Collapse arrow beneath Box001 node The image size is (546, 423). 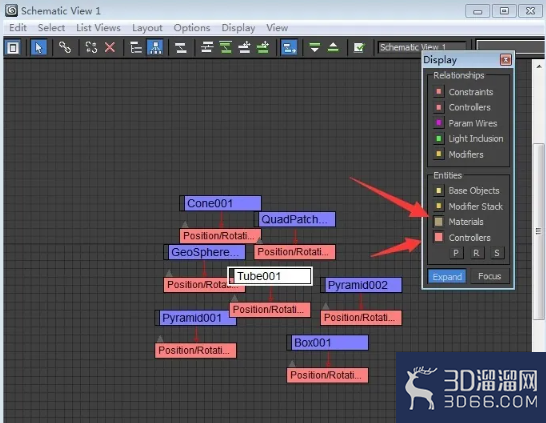[x=292, y=363]
